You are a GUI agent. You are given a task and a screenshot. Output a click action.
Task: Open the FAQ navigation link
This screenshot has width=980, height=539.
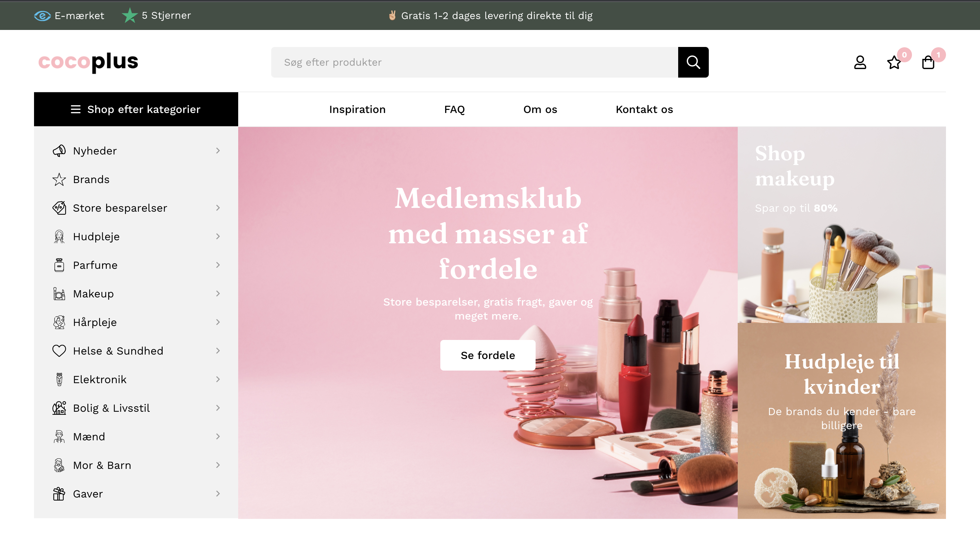[x=454, y=110]
